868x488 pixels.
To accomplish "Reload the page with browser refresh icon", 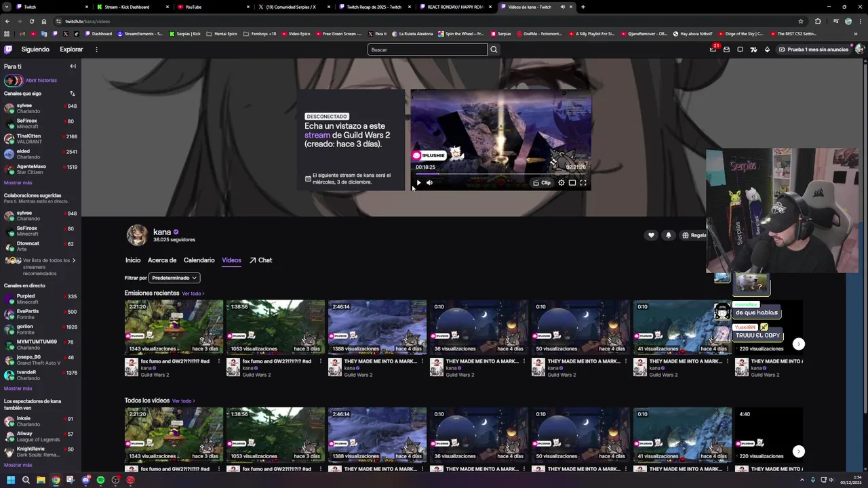I will (31, 21).
